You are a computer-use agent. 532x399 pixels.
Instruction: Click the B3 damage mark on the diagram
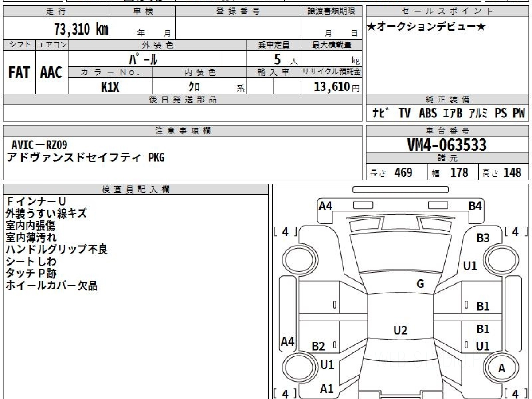[x=483, y=238]
